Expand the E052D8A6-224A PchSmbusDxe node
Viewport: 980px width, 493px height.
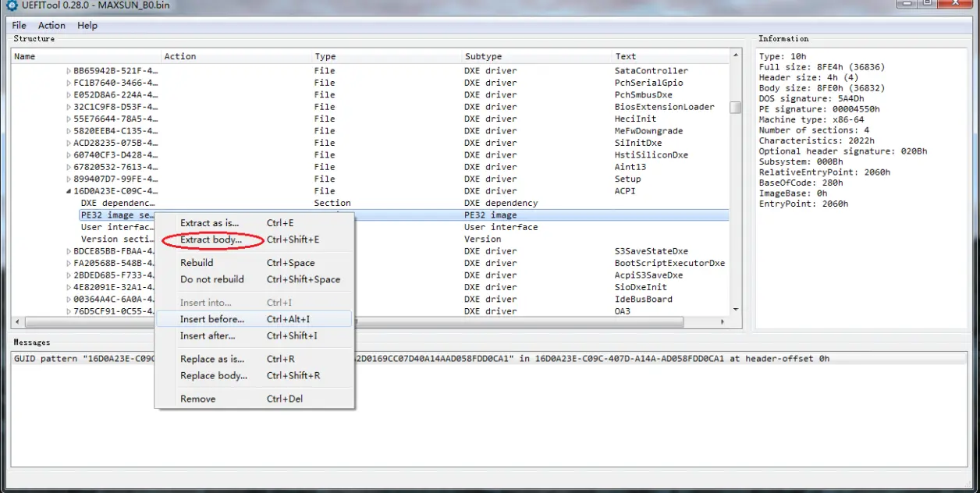[68, 95]
